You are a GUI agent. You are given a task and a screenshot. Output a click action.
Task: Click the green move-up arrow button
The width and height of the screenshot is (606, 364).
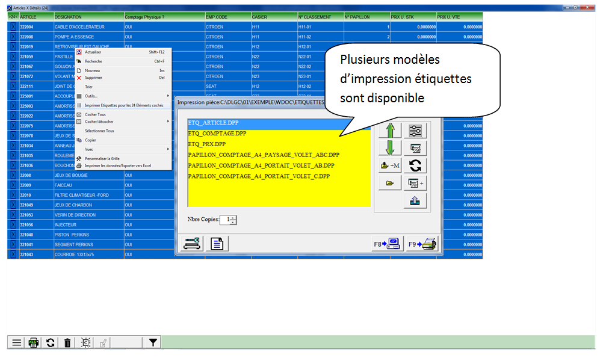pos(390,131)
